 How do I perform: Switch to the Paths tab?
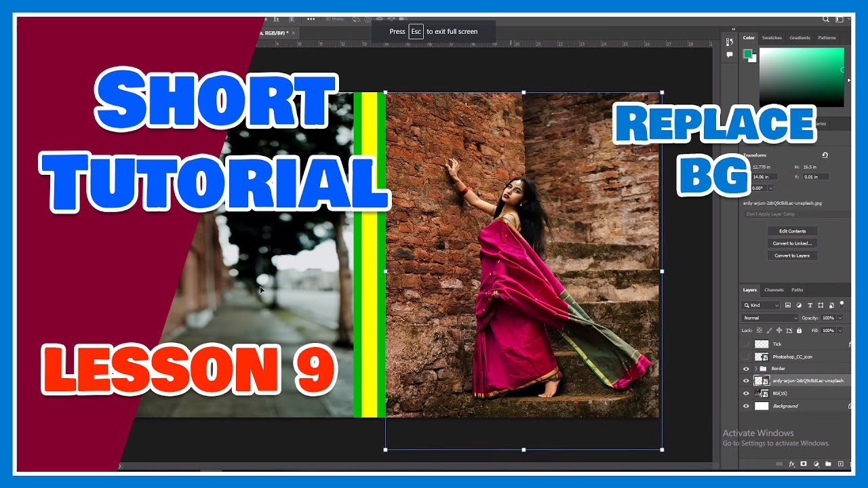pyautogui.click(x=797, y=290)
